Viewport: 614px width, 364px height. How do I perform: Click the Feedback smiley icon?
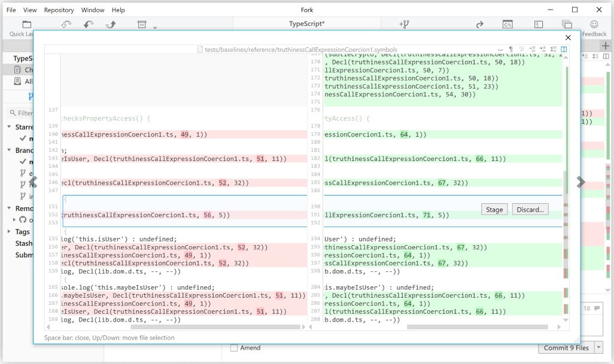[x=594, y=25]
